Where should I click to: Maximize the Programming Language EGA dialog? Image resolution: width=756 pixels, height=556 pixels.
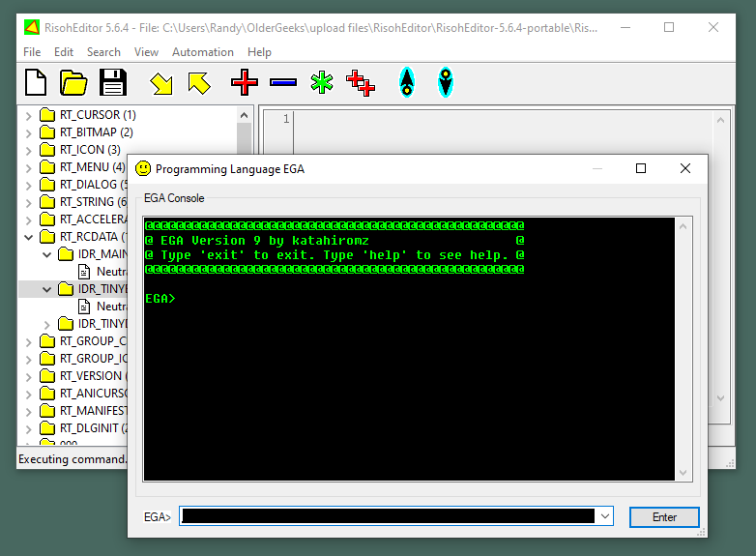[641, 168]
